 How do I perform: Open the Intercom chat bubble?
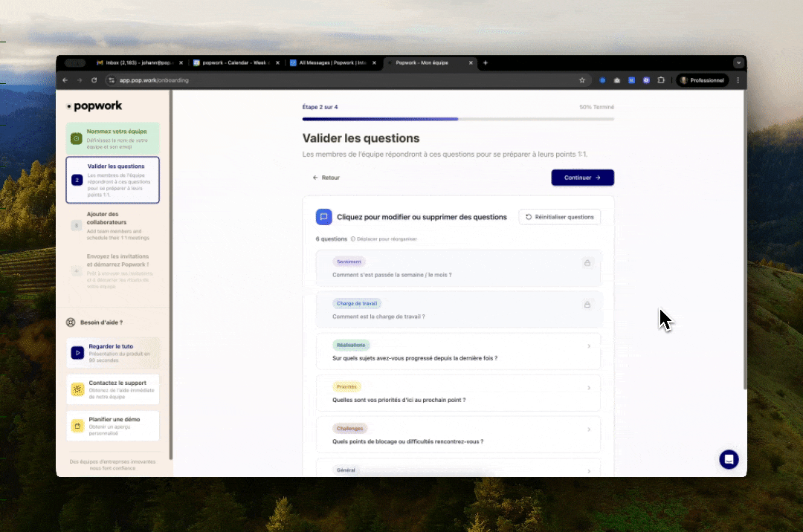point(729,459)
